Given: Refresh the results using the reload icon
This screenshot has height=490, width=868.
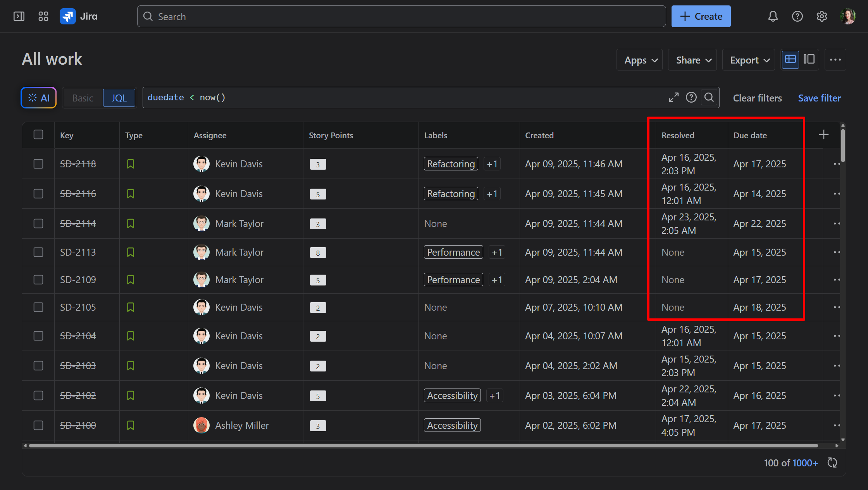Looking at the screenshot, I should pyautogui.click(x=832, y=462).
